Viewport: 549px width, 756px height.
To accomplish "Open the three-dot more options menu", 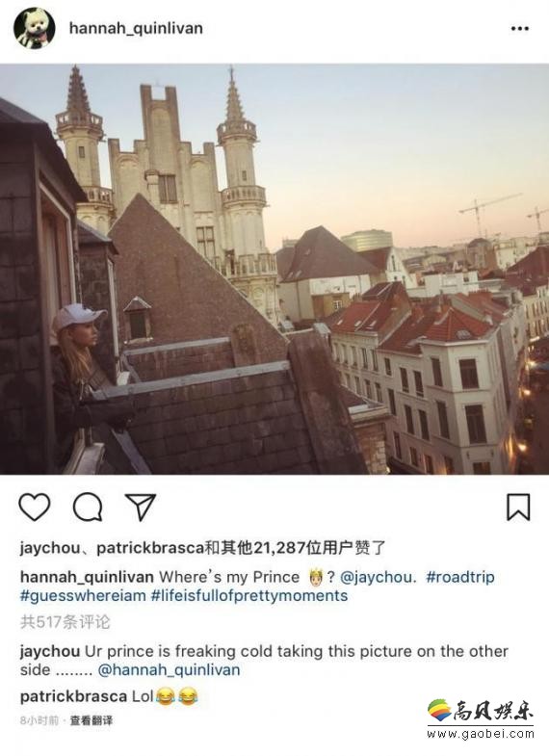I will tap(519, 29).
